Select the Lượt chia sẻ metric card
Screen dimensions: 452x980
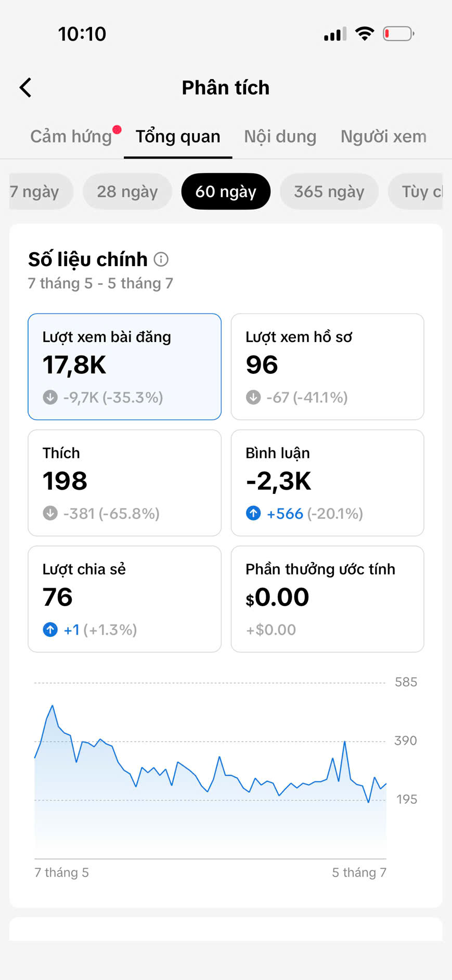(124, 599)
